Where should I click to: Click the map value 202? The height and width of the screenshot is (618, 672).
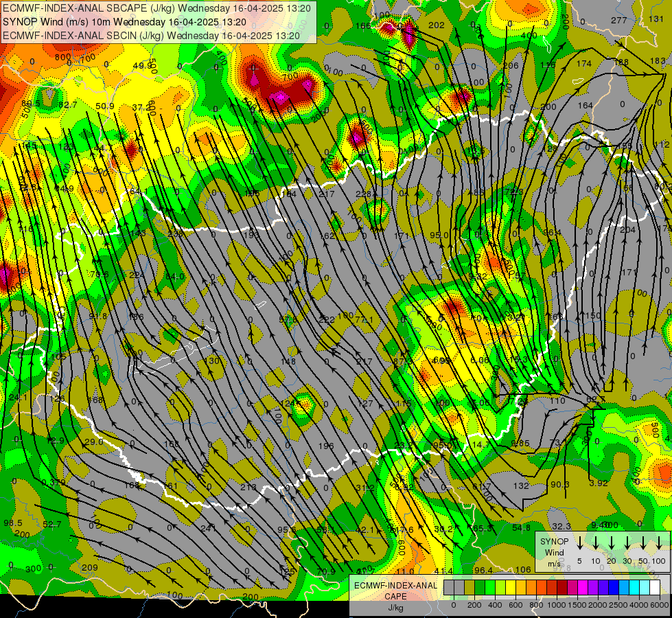click(x=437, y=25)
